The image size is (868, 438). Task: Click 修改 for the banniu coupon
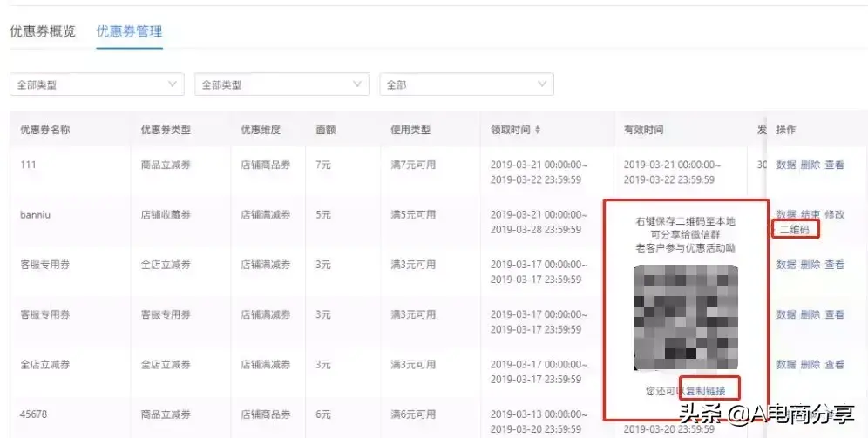click(835, 214)
